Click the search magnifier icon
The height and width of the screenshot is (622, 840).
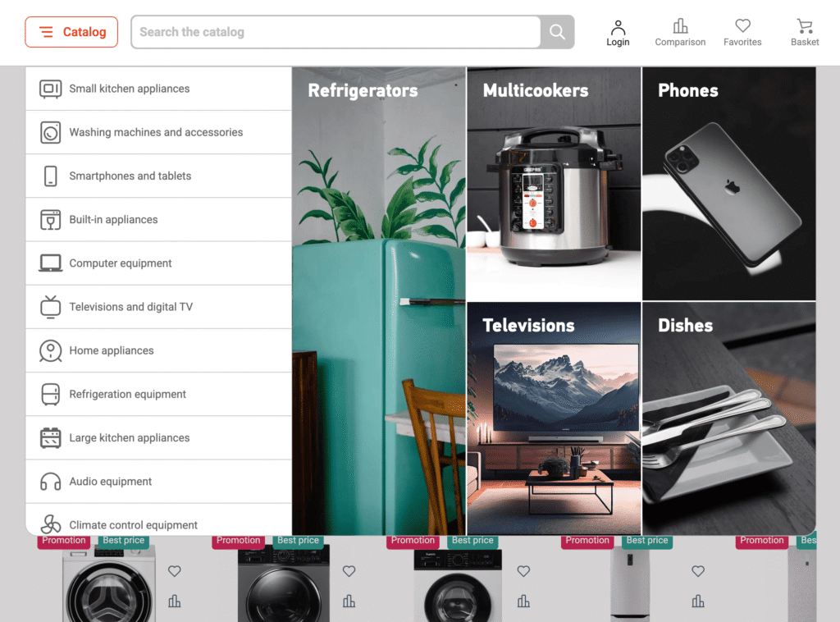coord(557,31)
